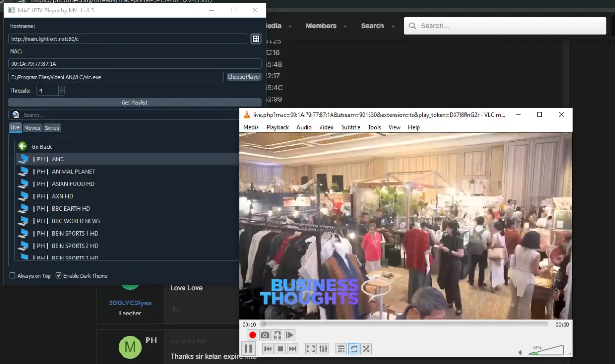Click the Go Back green arrow
Image resolution: width=615 pixels, height=364 pixels.
23,146
